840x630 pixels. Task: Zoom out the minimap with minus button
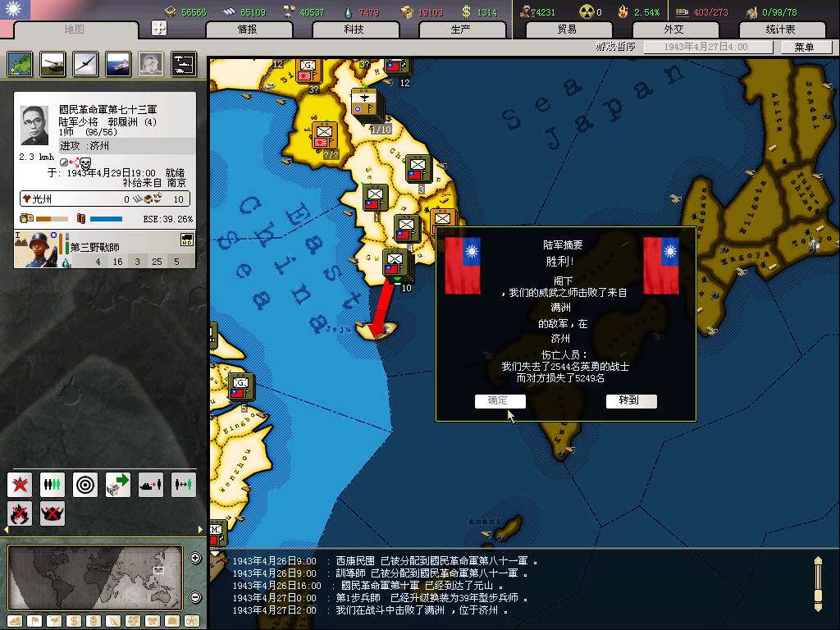(x=195, y=597)
